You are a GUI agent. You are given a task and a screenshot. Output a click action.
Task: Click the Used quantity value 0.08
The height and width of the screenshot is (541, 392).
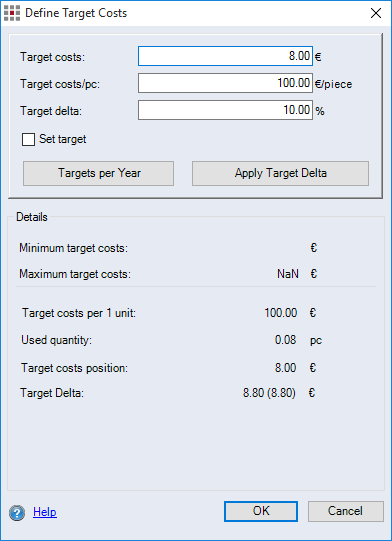(x=285, y=340)
